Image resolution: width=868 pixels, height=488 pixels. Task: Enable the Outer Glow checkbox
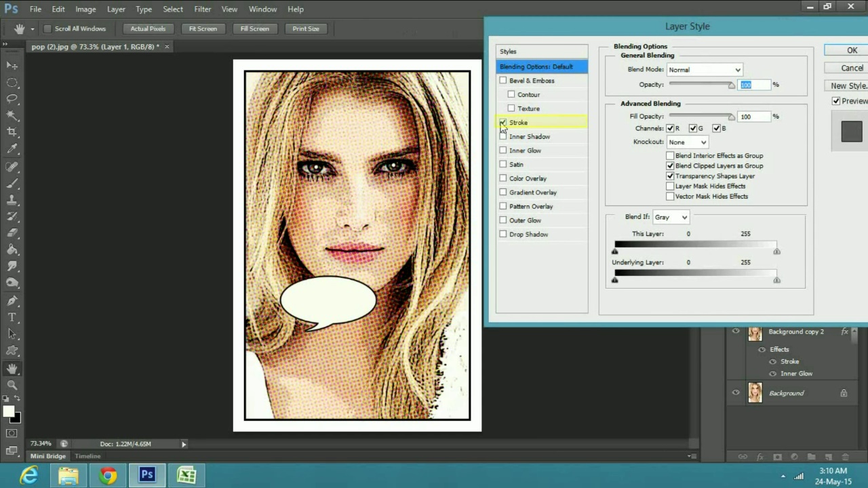(x=503, y=220)
